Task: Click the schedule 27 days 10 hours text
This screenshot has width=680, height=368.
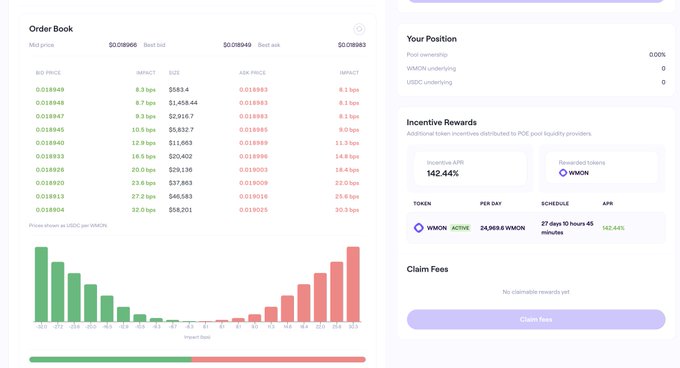Action: [567, 228]
